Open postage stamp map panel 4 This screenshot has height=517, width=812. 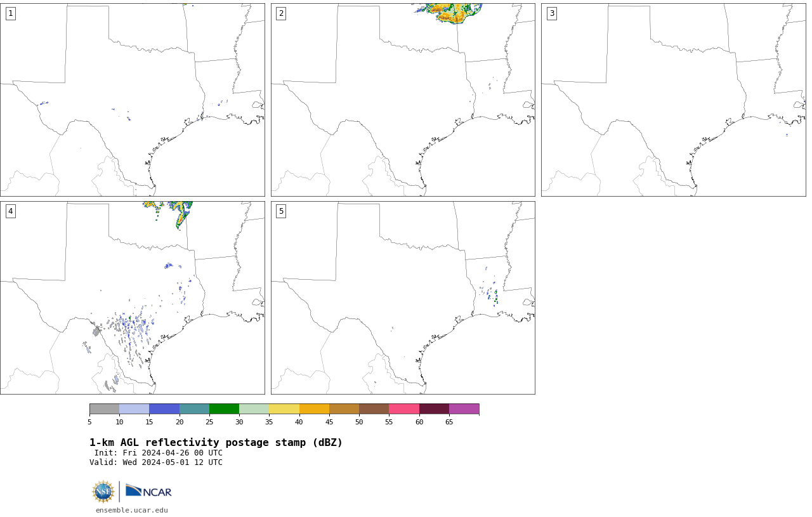click(132, 298)
